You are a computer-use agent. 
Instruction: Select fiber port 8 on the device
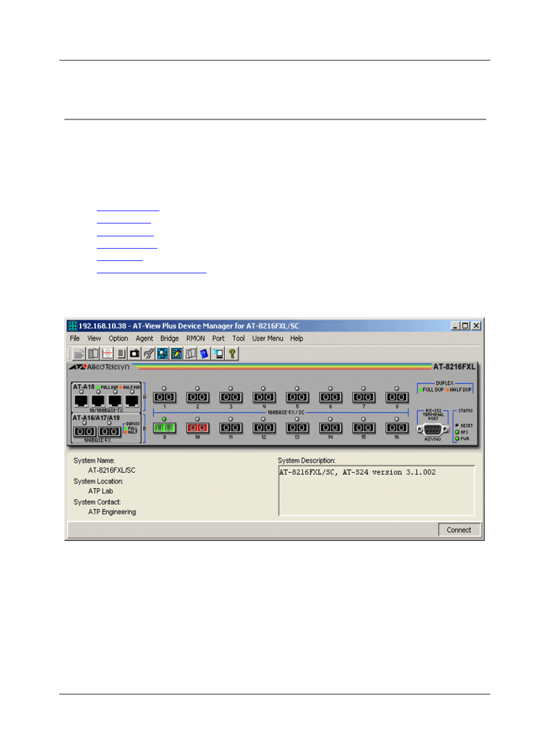coord(397,398)
